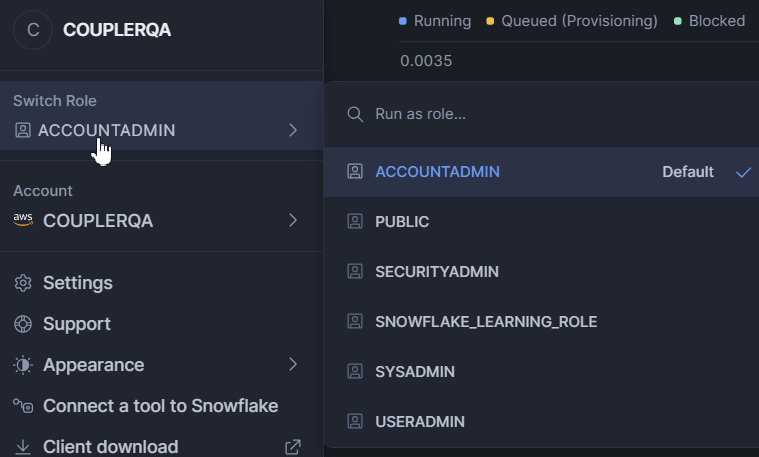Focus the Run as role search field
The height and width of the screenshot is (457, 759).
pos(540,114)
